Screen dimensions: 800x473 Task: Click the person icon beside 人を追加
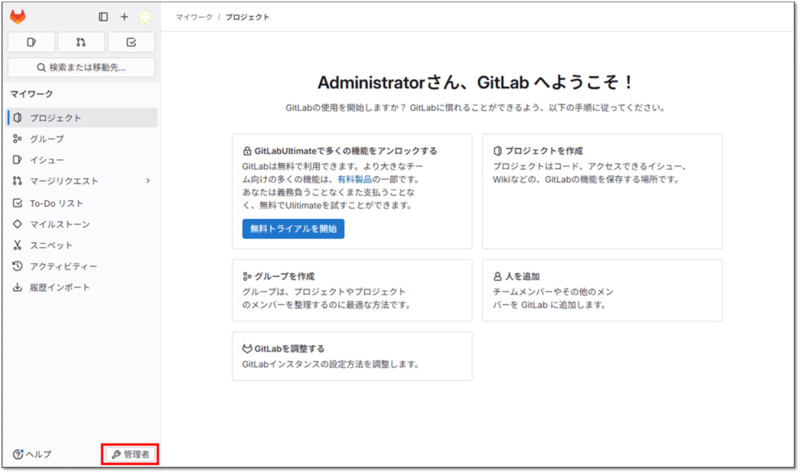(497, 277)
